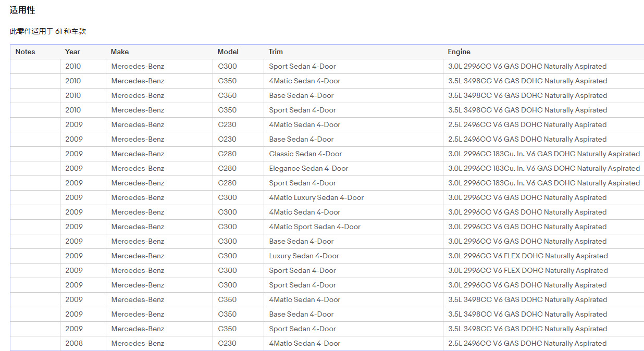Click the 2008 C230 model cell
Screen dimensions: 644x351
(238, 344)
